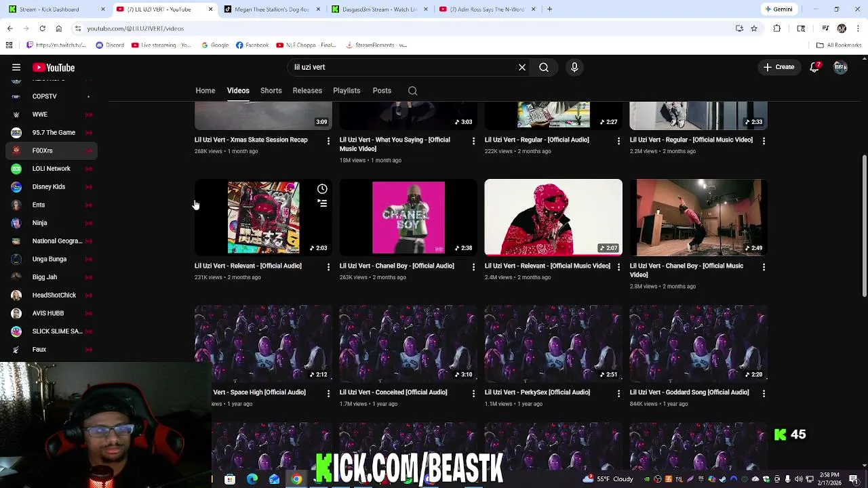Viewport: 868px width, 488px height.
Task: Switch to the Megan Thee Stallion browser tab
Action: tap(271, 9)
